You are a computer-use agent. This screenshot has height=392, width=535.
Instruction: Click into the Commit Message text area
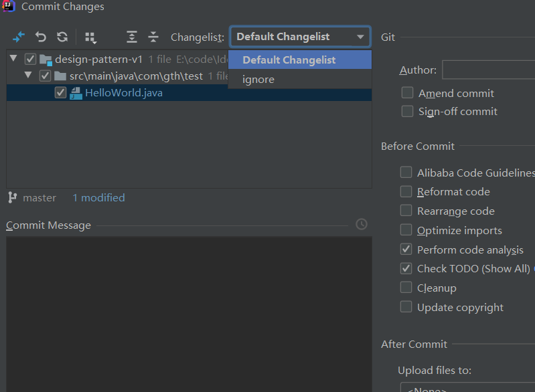tap(189, 314)
